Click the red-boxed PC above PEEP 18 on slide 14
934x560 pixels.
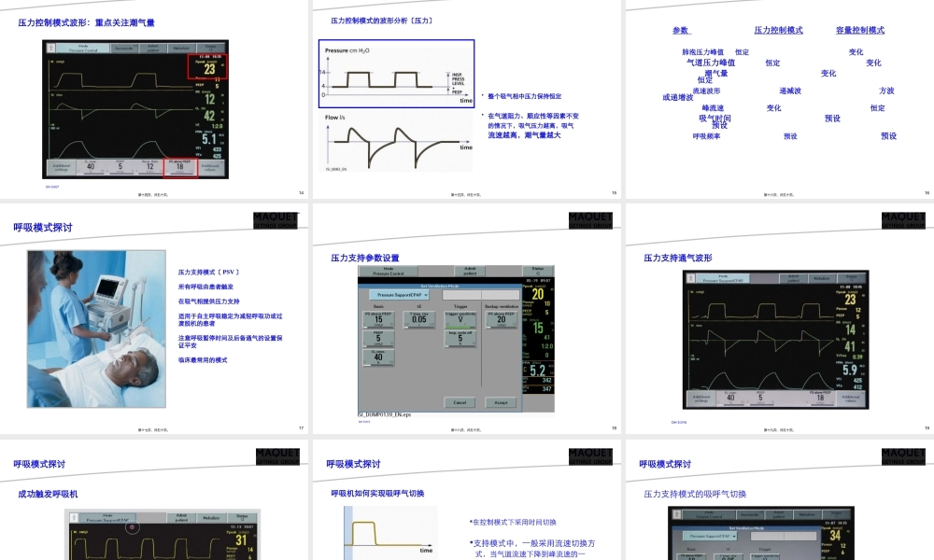point(180,168)
